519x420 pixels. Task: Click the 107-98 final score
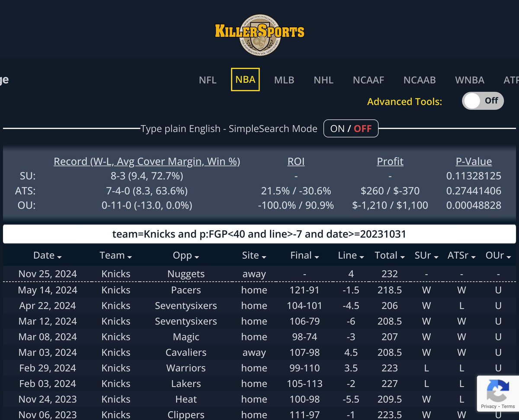(x=304, y=352)
